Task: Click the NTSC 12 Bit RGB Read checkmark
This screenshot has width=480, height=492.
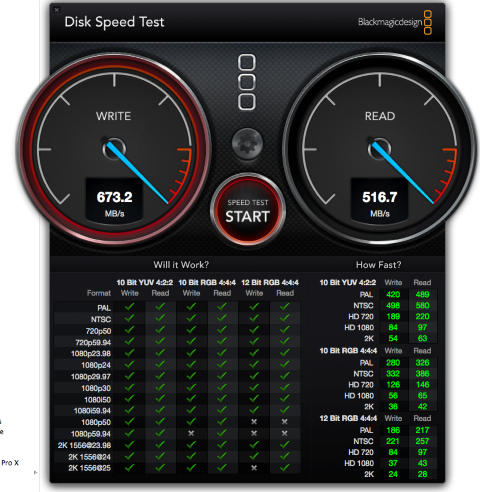Action: coord(285,318)
